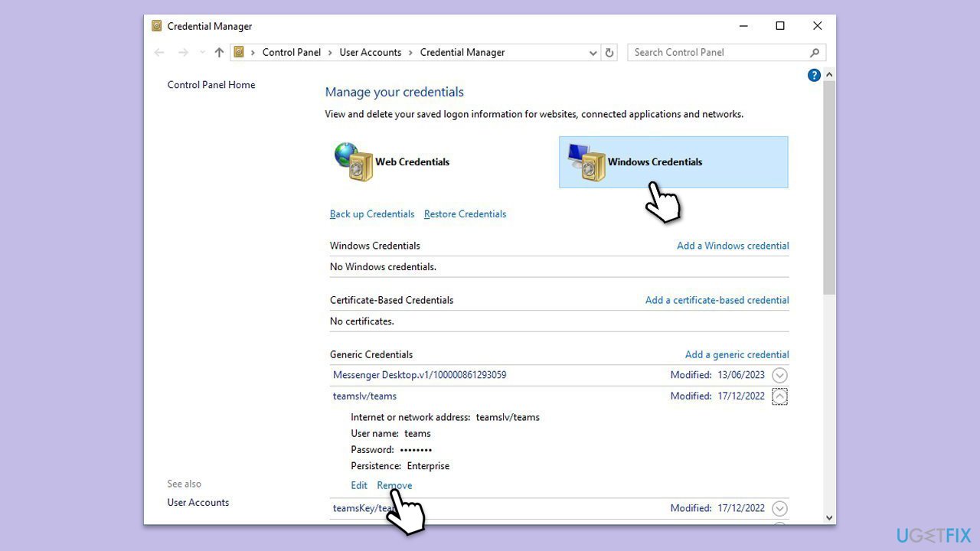Click Add a generic credential link
980x551 pixels.
pos(737,354)
